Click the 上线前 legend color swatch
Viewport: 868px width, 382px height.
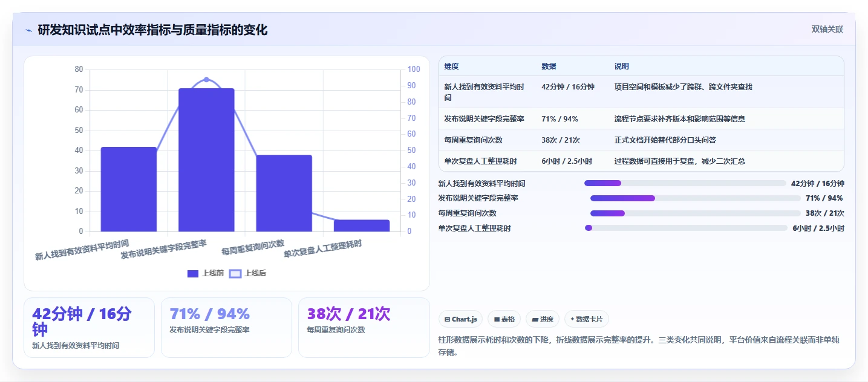(x=193, y=273)
